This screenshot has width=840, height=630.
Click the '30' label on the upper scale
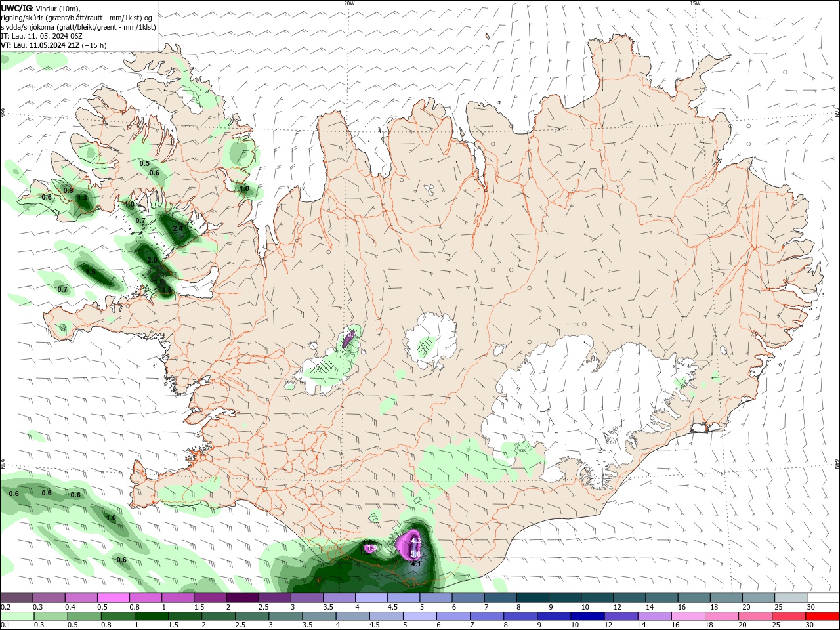tap(810, 607)
